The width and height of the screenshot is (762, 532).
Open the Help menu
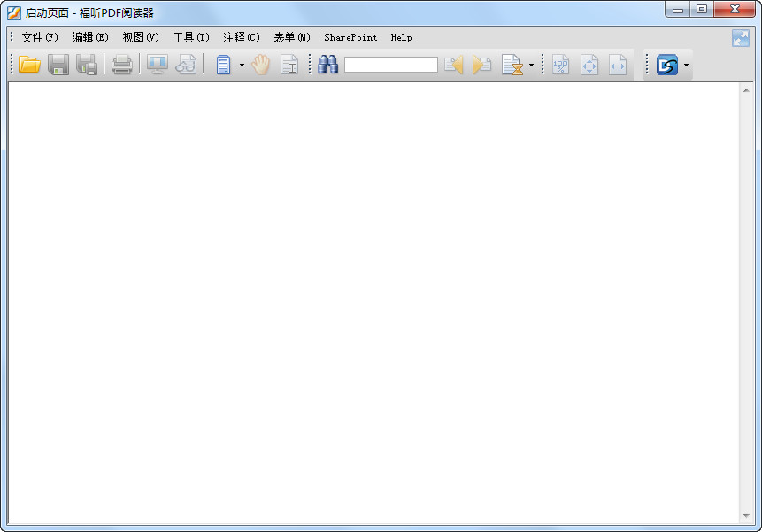coord(402,37)
